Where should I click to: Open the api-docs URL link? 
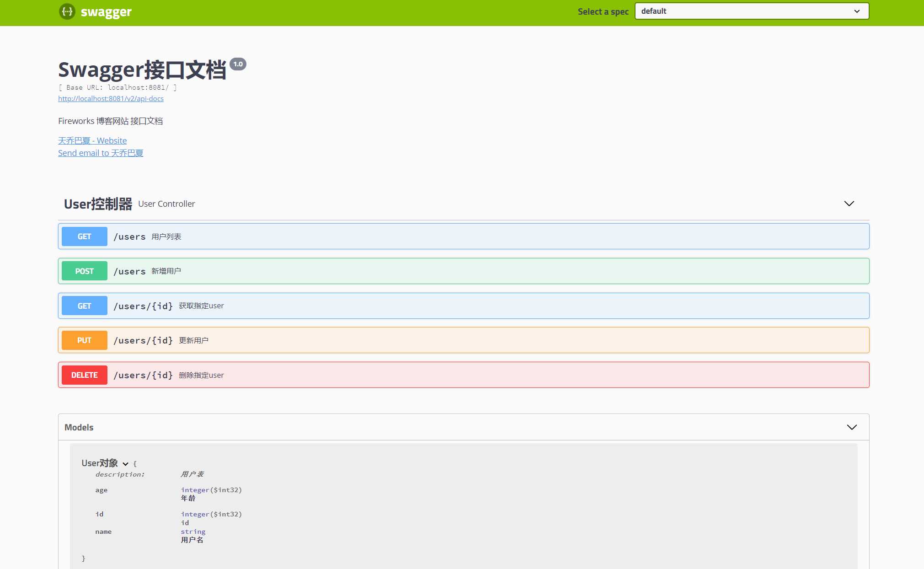111,99
